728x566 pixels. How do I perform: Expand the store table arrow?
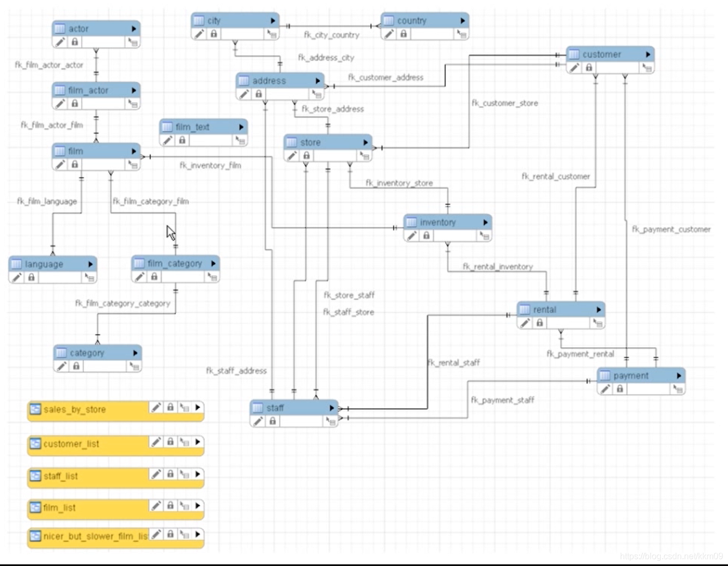click(x=365, y=142)
